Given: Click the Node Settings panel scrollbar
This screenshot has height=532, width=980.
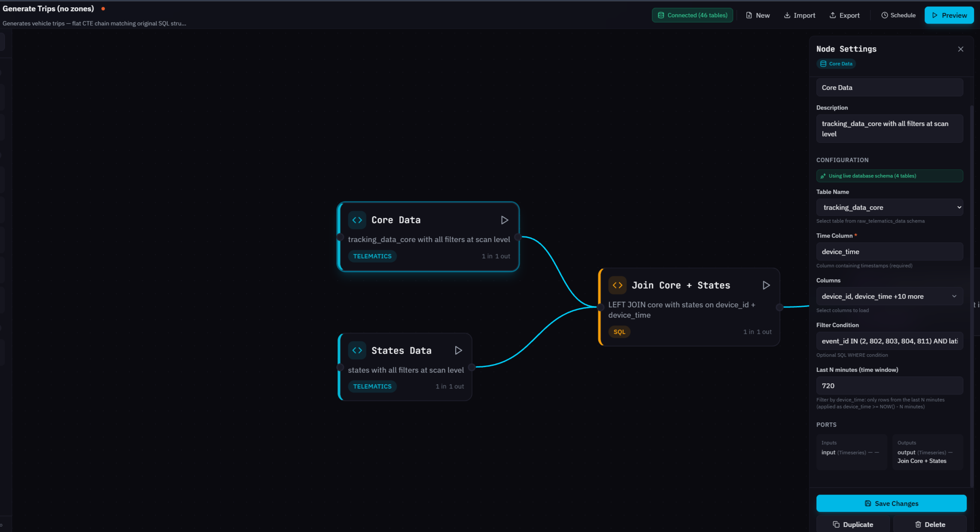Looking at the screenshot, I should [972, 296].
